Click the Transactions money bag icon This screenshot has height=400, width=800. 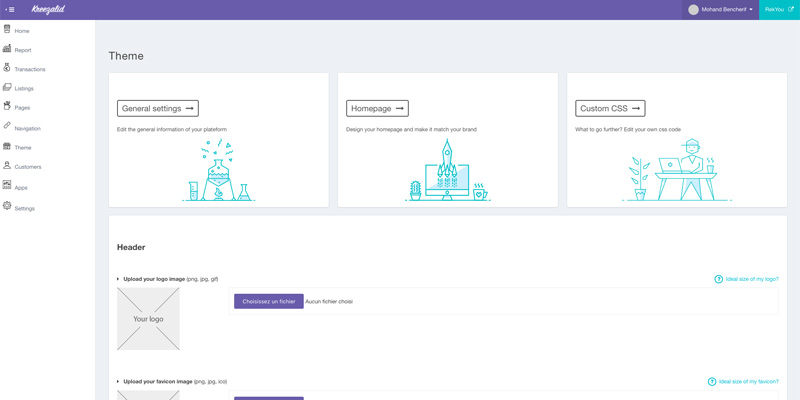(x=7, y=67)
